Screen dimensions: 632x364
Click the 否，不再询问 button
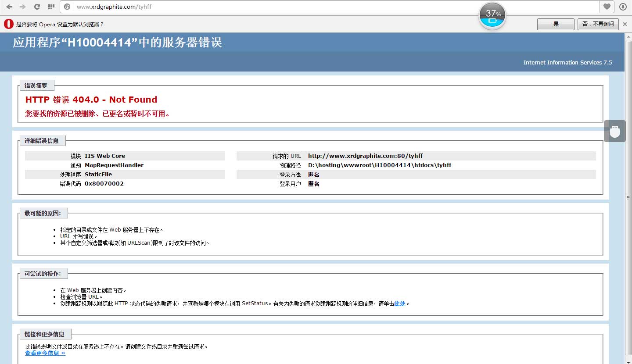598,24
